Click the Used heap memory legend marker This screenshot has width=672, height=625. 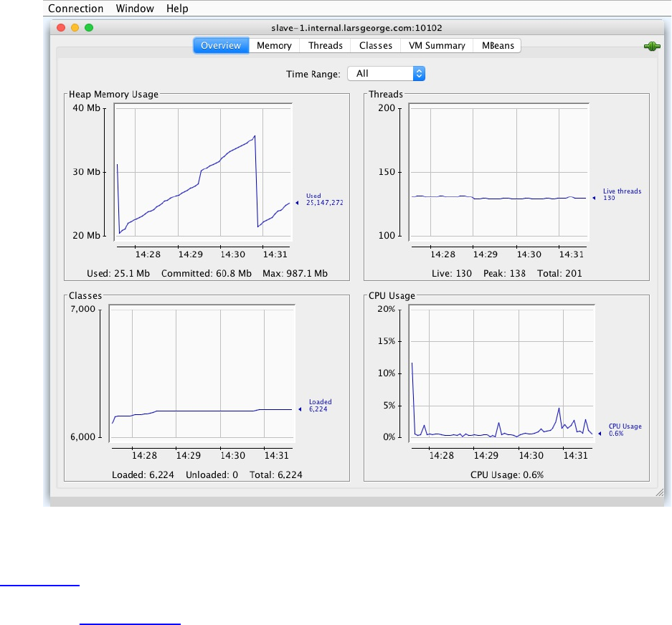click(297, 203)
